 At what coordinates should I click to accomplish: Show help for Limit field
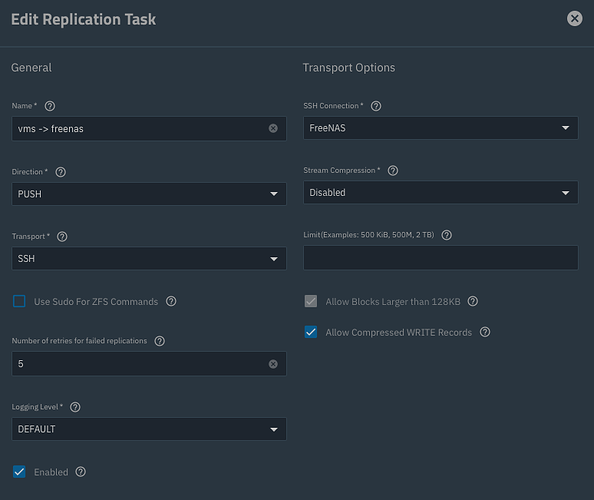click(x=447, y=235)
